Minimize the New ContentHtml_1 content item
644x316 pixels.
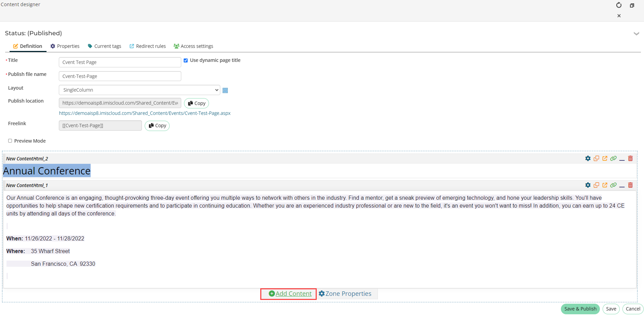[622, 185]
